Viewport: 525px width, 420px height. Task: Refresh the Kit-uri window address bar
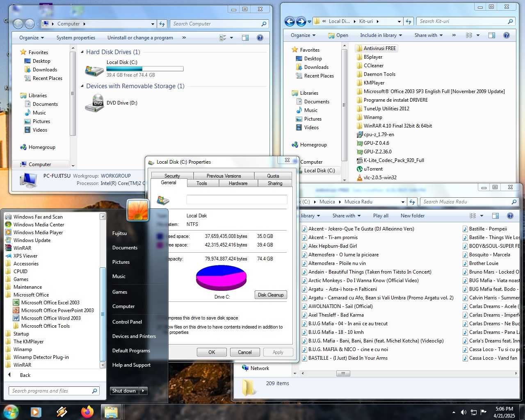[409, 21]
